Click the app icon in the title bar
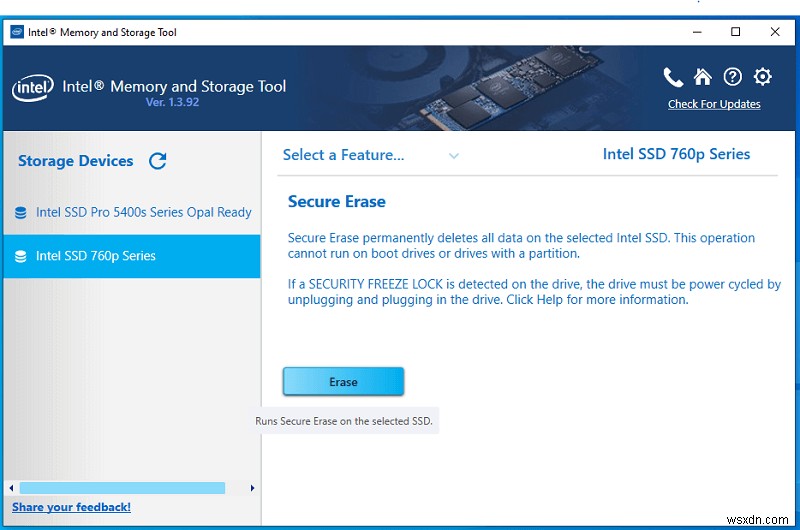 point(17,32)
